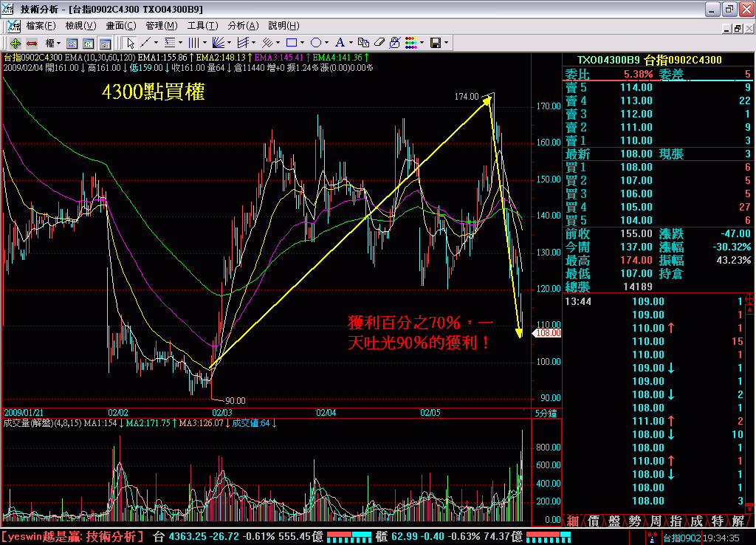Image resolution: width=756 pixels, height=545 pixels.
Task: Open the 檢視(V) menu
Action: coord(80,26)
